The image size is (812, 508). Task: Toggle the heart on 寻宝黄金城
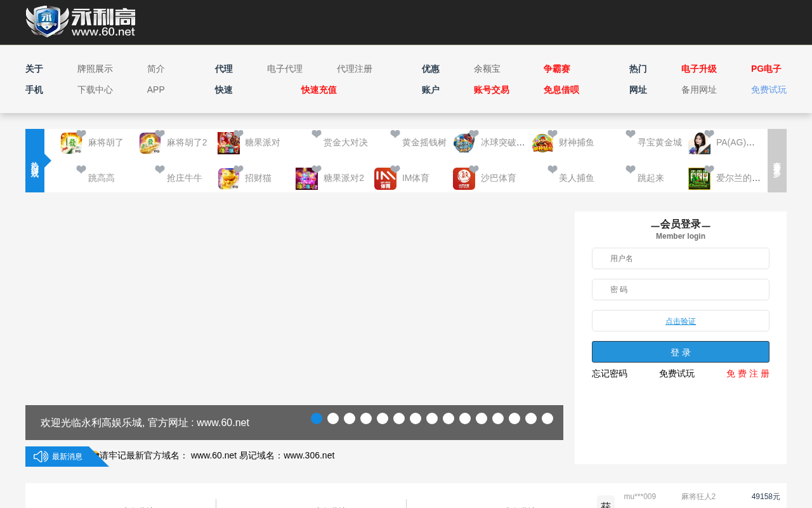(x=631, y=134)
